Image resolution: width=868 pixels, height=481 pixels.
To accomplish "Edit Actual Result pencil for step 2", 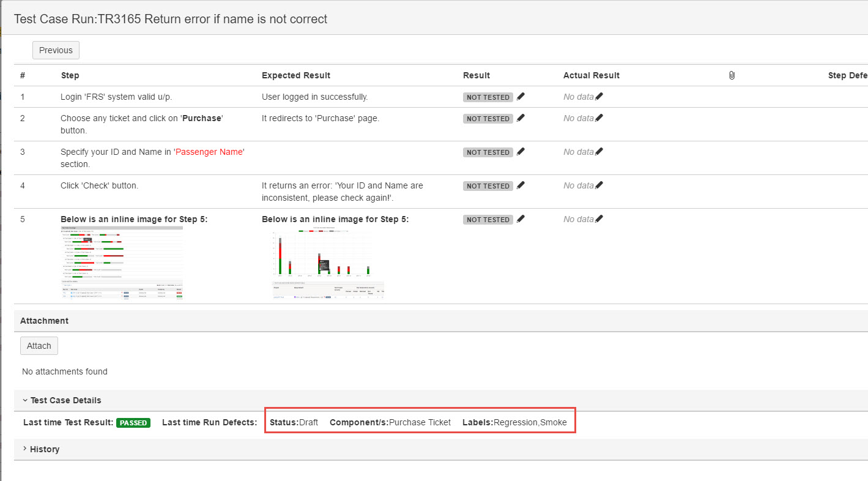I will pyautogui.click(x=599, y=118).
